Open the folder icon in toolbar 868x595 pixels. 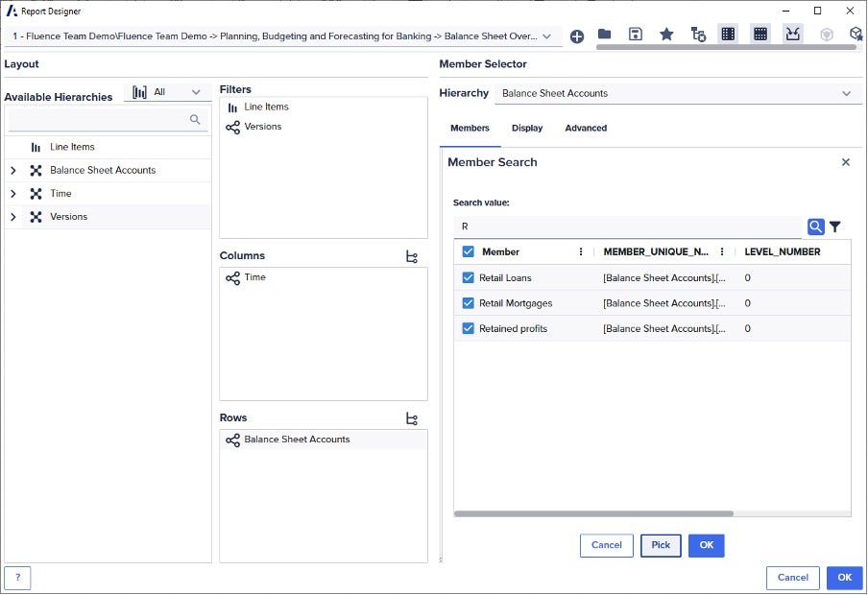tap(605, 35)
